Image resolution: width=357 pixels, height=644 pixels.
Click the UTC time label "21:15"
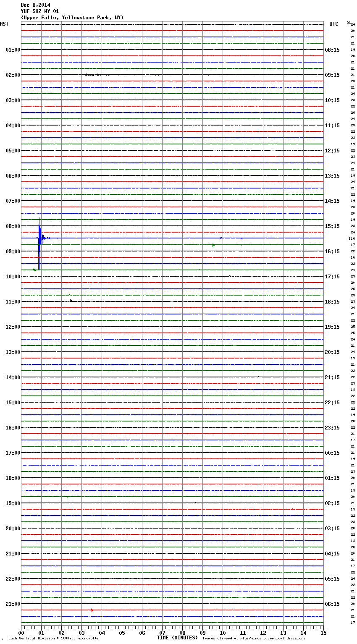pyautogui.click(x=332, y=377)
